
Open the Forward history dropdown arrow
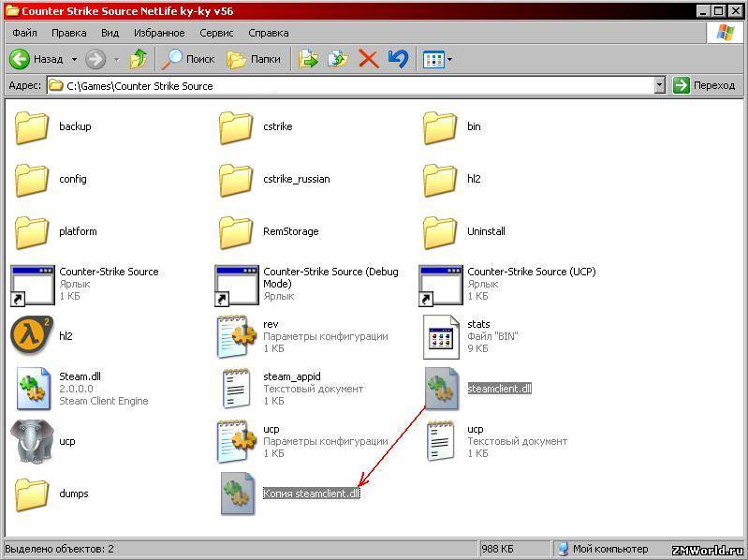(x=116, y=60)
